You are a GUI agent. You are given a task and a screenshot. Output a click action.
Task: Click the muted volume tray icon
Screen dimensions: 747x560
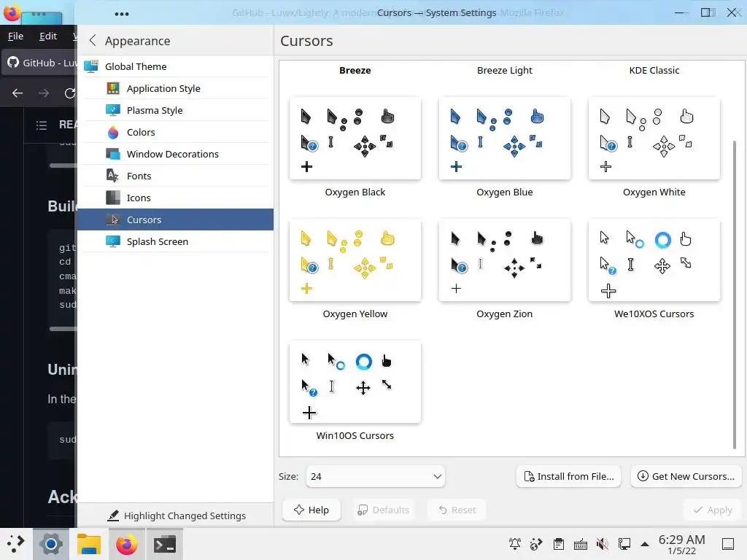click(603, 544)
